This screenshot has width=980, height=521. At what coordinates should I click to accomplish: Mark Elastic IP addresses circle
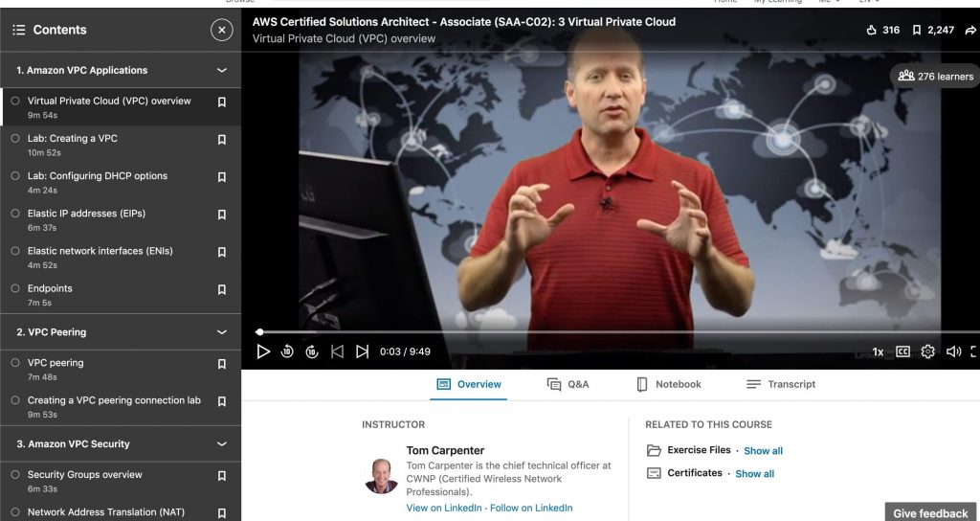click(x=15, y=214)
